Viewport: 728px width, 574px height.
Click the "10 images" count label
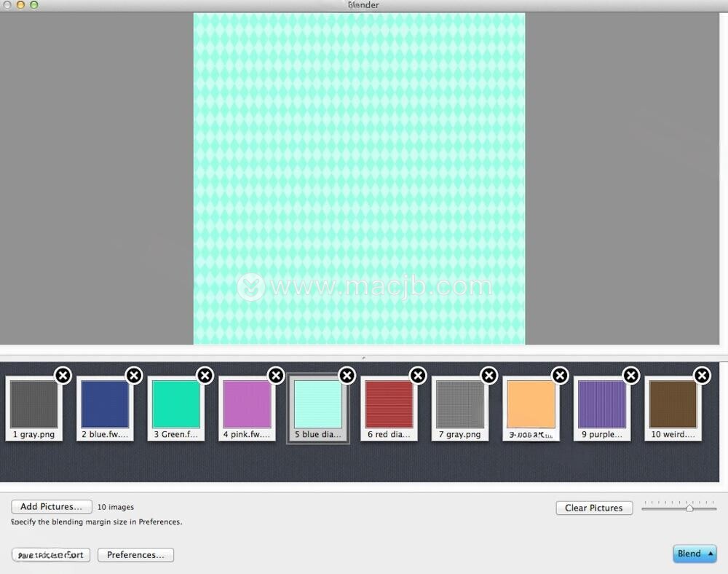116,507
